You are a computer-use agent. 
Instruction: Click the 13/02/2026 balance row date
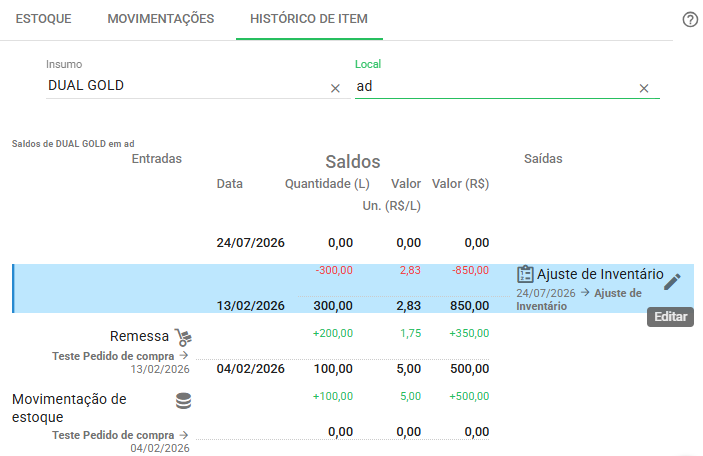coord(251,306)
